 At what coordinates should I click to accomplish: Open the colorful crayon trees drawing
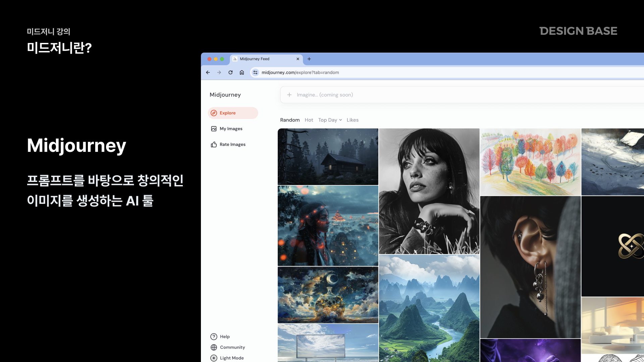(x=530, y=162)
